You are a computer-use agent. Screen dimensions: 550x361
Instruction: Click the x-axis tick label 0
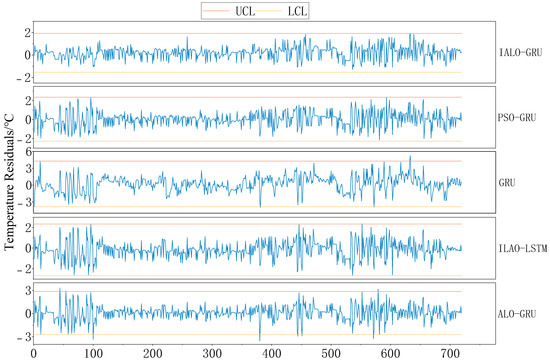pyautogui.click(x=33, y=354)
